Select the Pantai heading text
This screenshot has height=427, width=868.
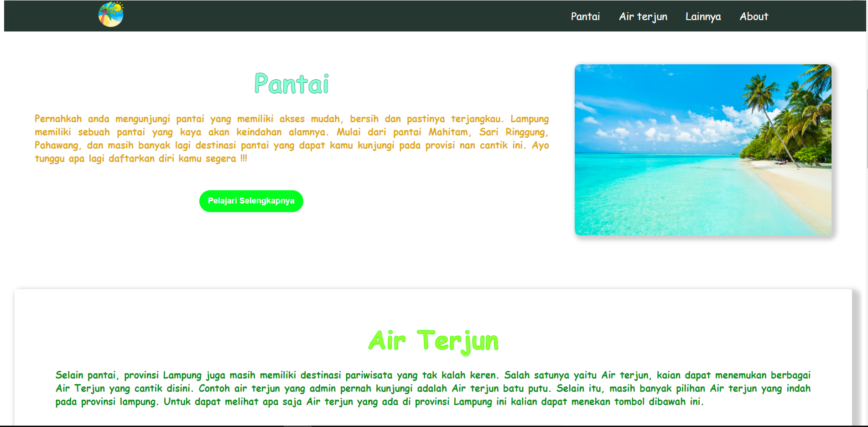tap(292, 84)
